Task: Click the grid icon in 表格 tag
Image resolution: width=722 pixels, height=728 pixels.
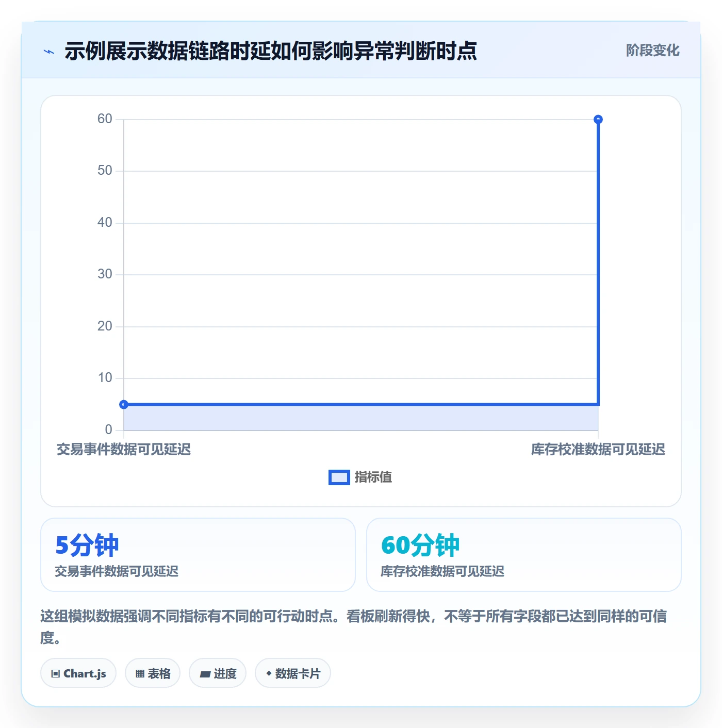Action: pos(140,673)
